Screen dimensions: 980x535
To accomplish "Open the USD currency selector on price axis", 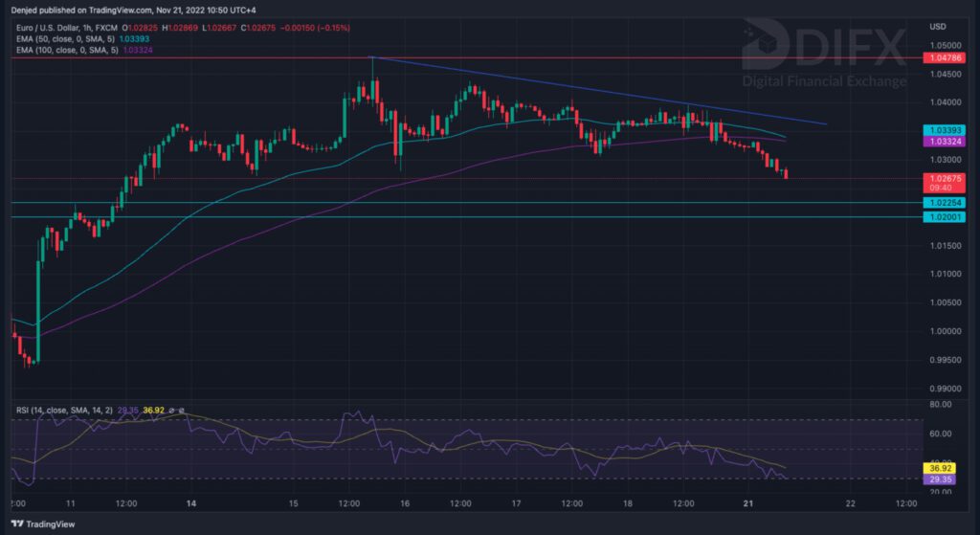I will point(937,27).
